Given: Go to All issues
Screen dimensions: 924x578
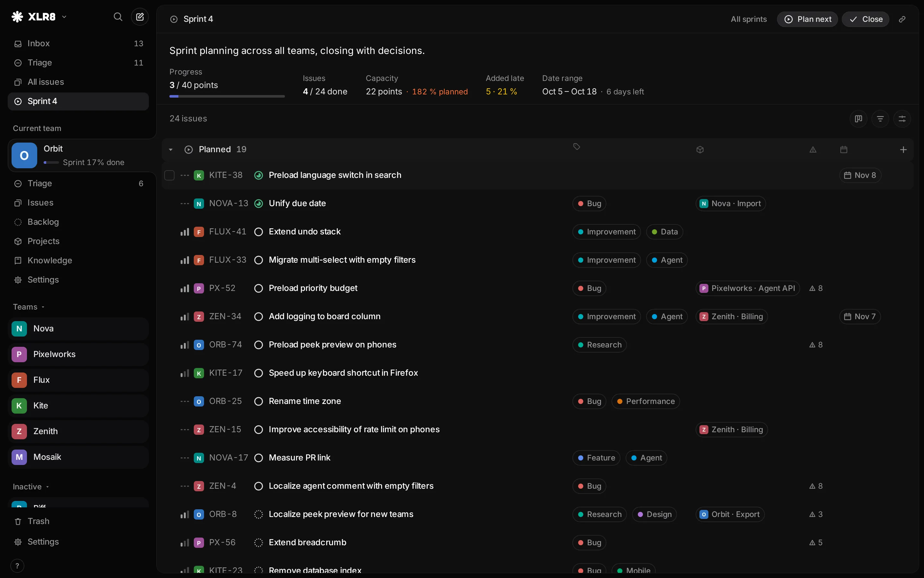Looking at the screenshot, I should (78, 82).
